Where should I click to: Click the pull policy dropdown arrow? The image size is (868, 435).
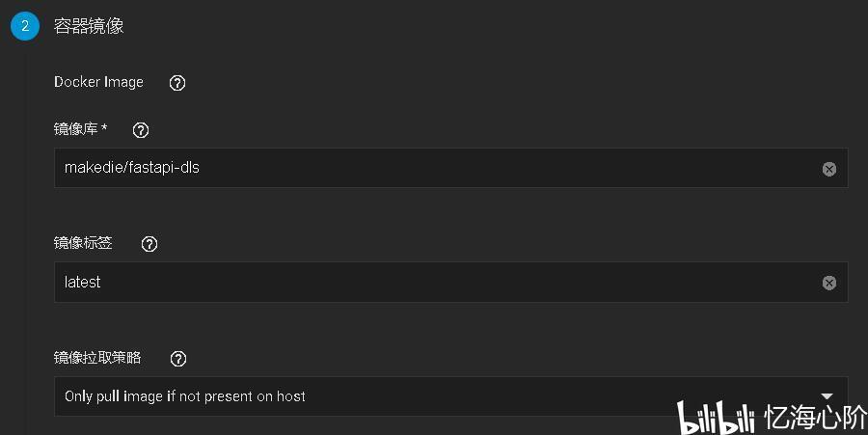point(827,395)
